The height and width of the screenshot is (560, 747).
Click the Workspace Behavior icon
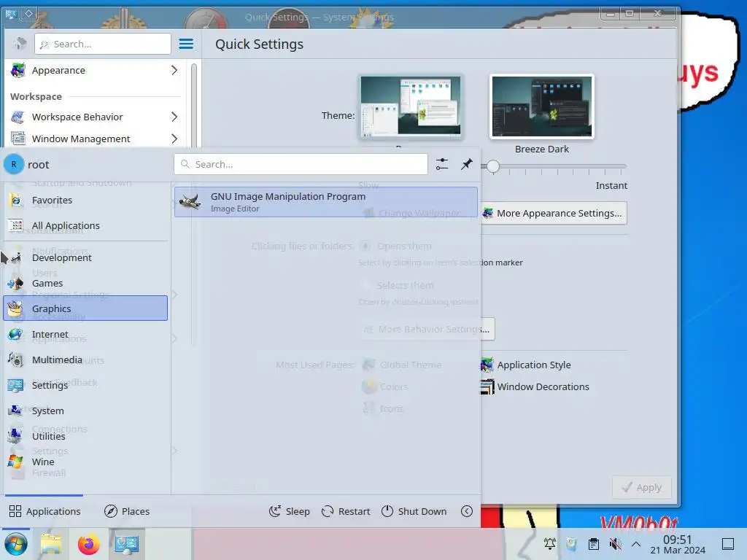point(18,117)
